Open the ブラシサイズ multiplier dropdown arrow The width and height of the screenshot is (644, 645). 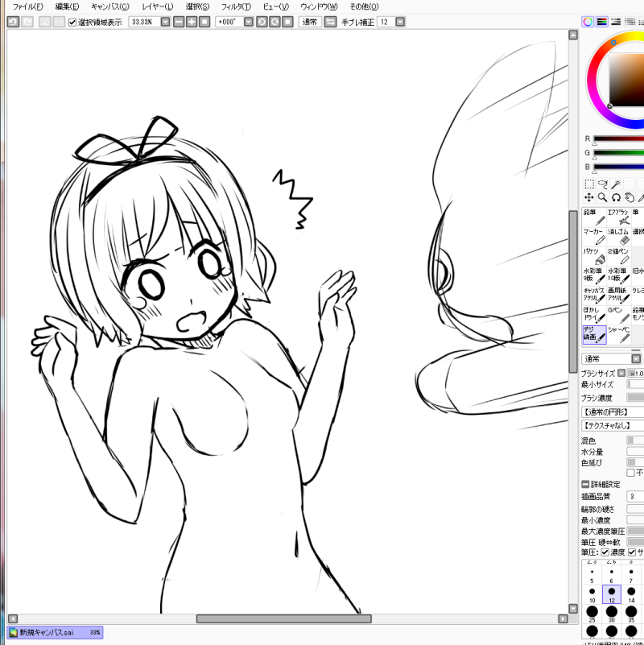(x=621, y=373)
